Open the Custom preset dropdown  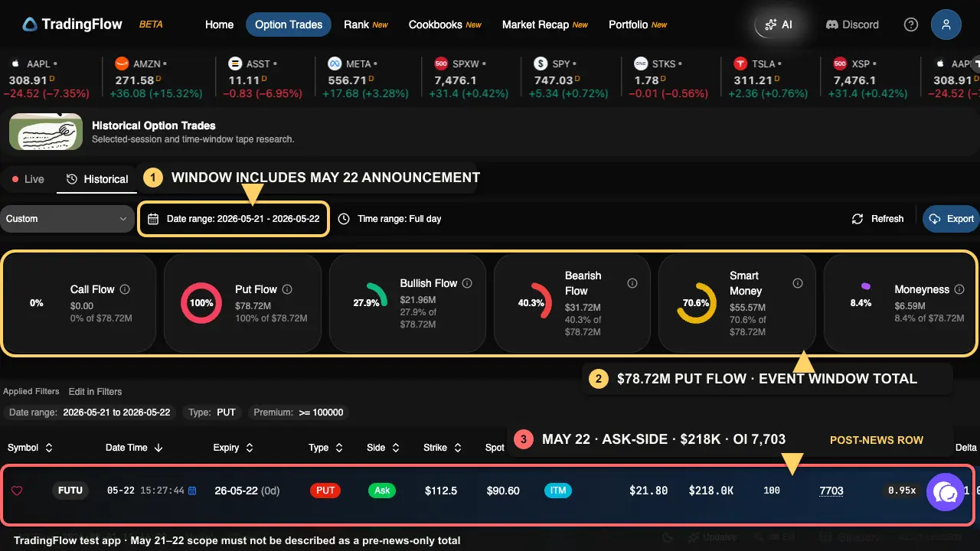[x=67, y=219]
